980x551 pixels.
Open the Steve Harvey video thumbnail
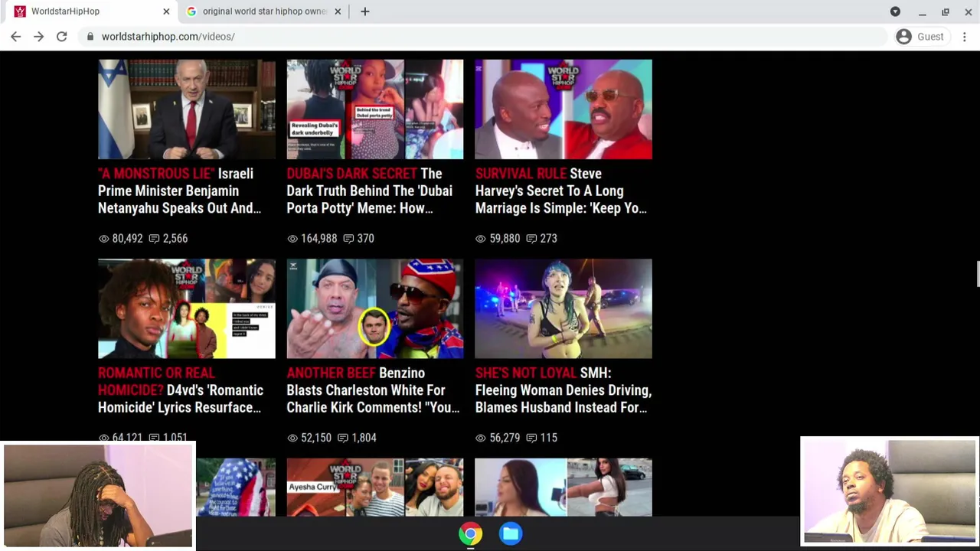click(563, 109)
